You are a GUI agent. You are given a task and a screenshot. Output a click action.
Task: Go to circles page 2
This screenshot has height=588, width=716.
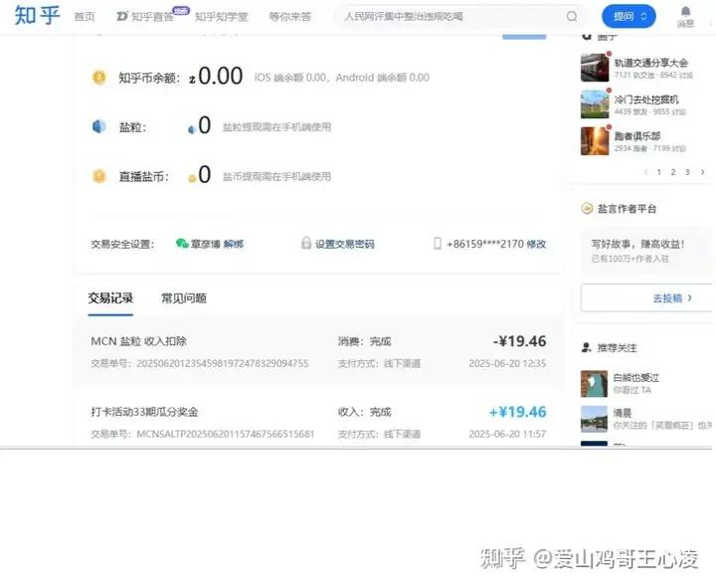click(x=673, y=172)
